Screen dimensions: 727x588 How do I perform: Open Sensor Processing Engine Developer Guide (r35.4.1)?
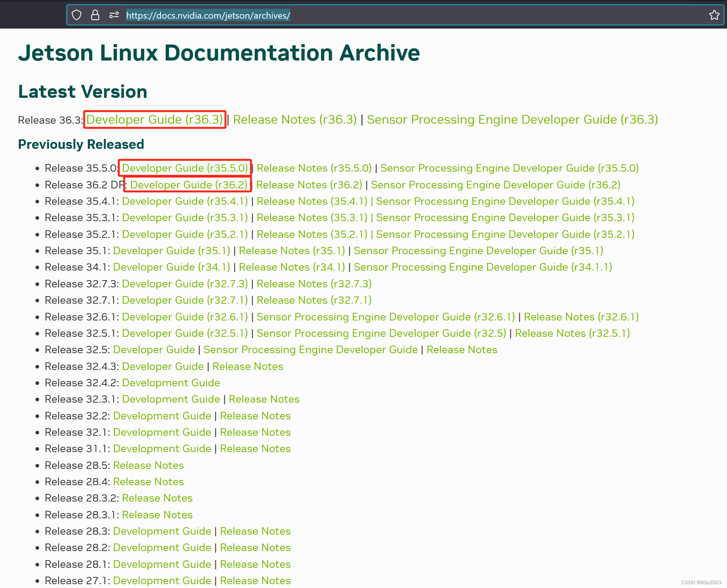pyautogui.click(x=505, y=201)
